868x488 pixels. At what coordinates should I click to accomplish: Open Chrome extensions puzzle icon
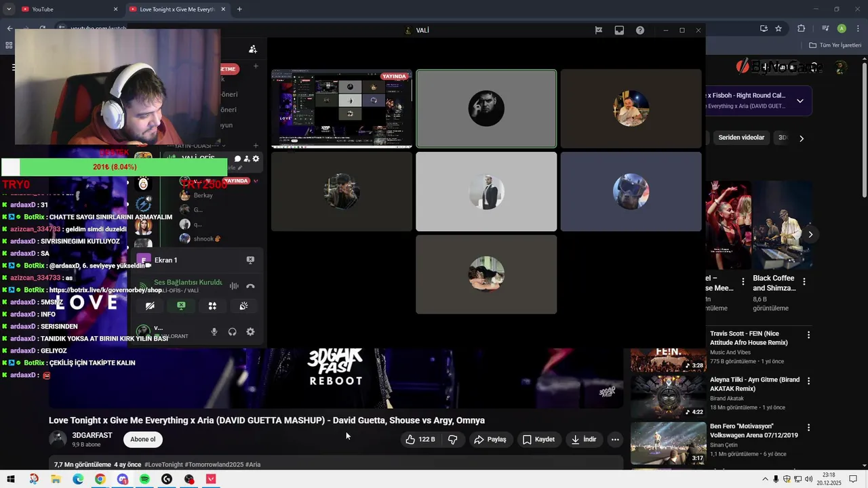[801, 28]
